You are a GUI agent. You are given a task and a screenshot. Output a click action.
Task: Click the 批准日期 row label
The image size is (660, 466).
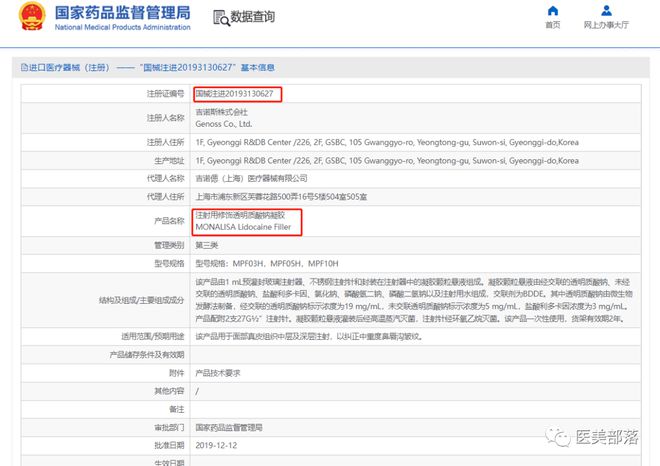(169, 445)
